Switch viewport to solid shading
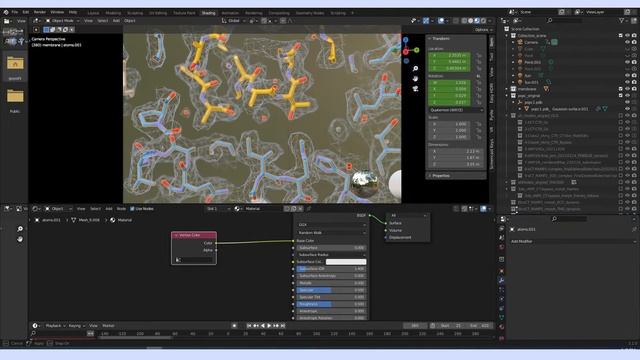The width and height of the screenshot is (640, 360). [x=471, y=20]
